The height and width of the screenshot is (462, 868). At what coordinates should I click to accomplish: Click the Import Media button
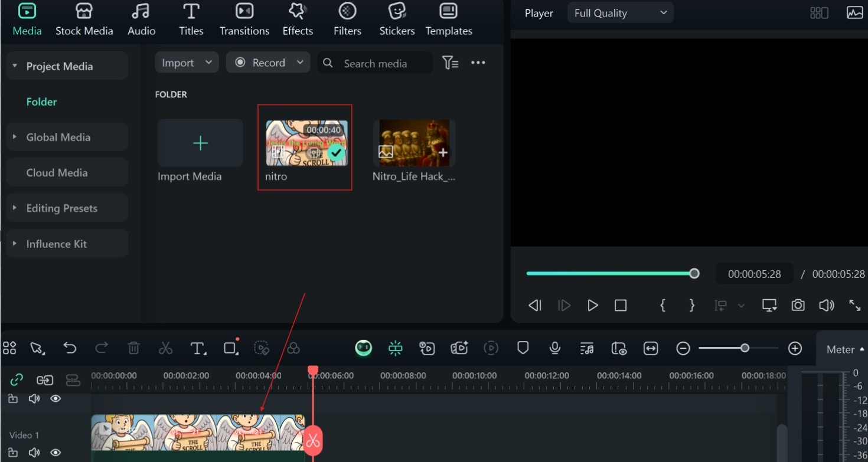click(x=200, y=142)
